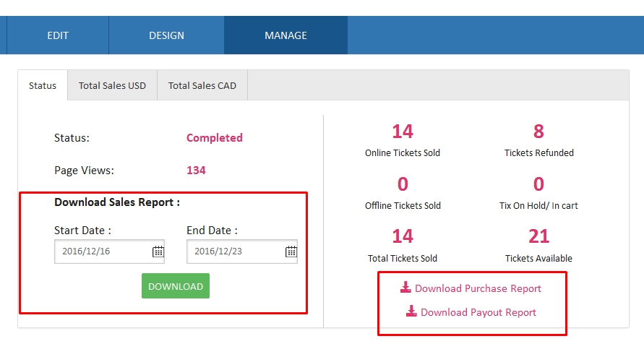Viewport: 644px width, 344px height.
Task: Click the Tickets Refunded number 8
Action: [x=538, y=132]
